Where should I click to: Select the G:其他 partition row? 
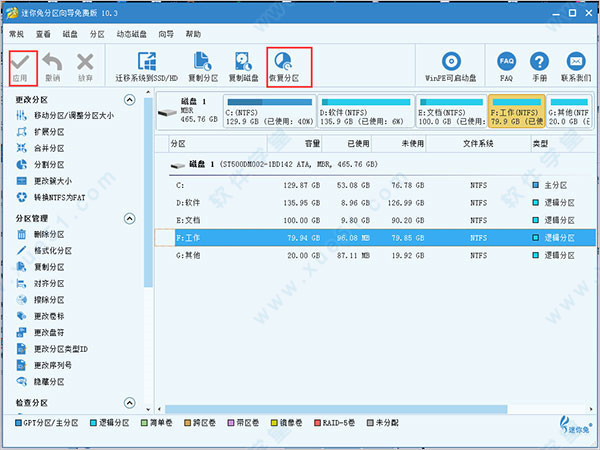[x=375, y=255]
